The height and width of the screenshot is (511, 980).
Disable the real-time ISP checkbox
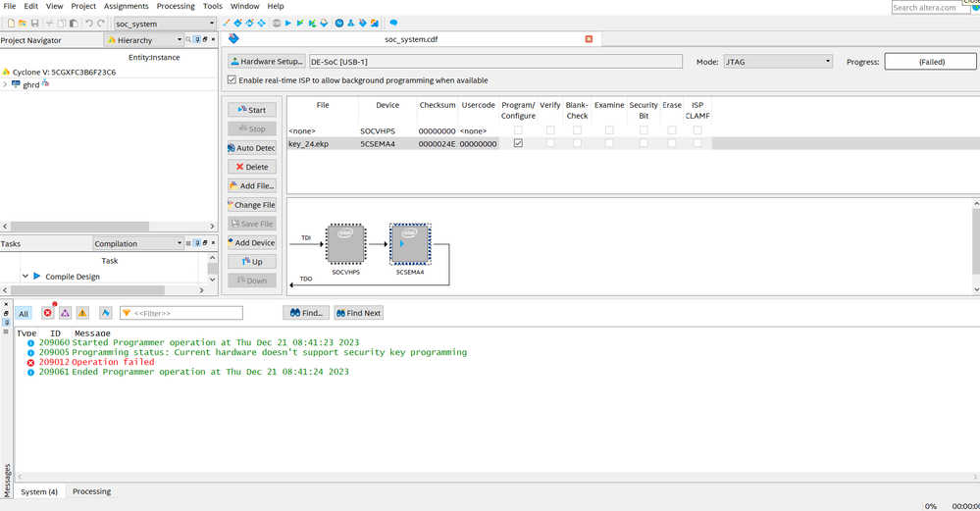tap(232, 80)
